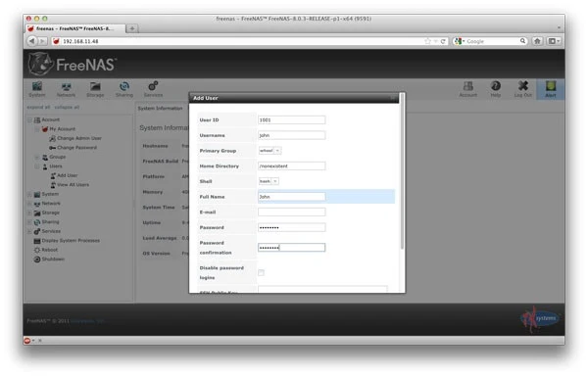Click the red status bar icon

pyautogui.click(x=27, y=340)
